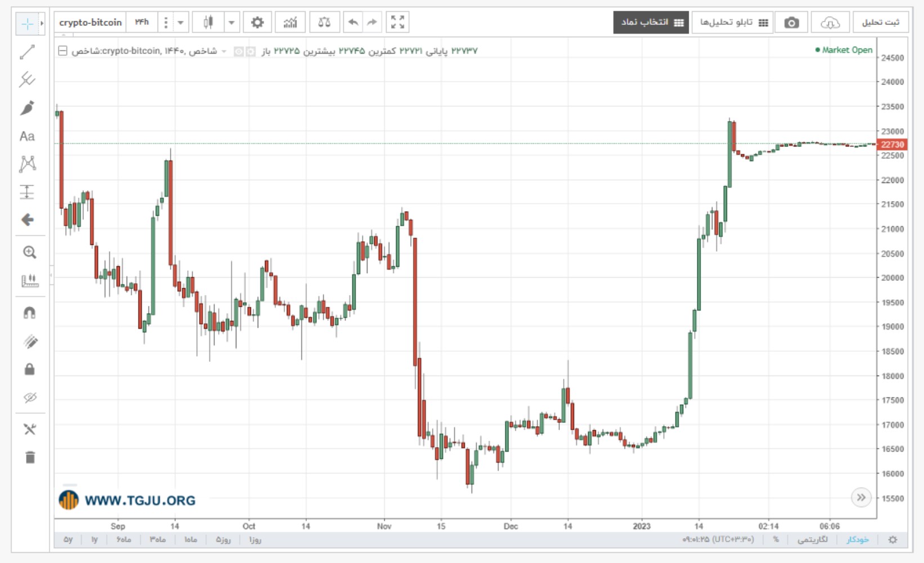The image size is (924, 563).
Task: Click the back arrow in left toolbar
Action: pos(27,220)
